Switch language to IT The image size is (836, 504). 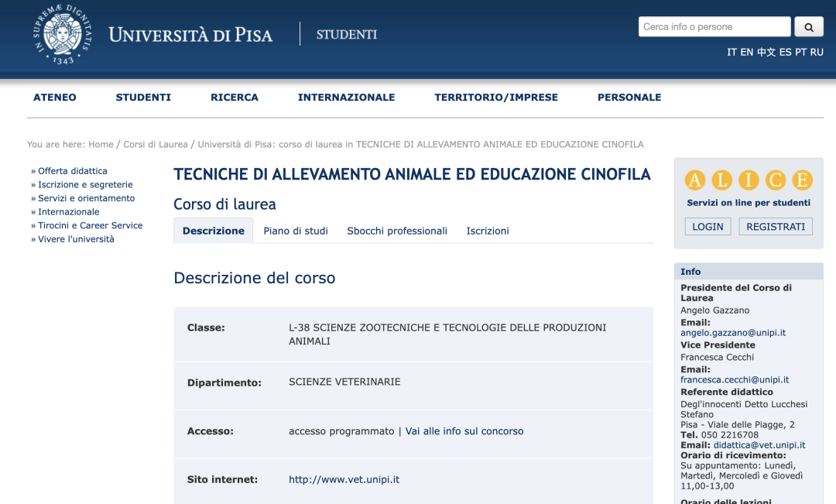(x=731, y=53)
